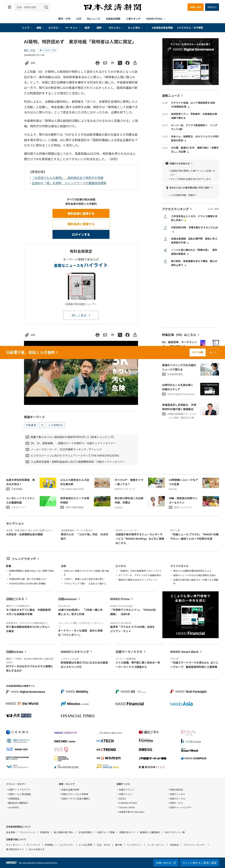
Task: Open the LIVE menu item
Action: pyautogui.click(x=79, y=19)
